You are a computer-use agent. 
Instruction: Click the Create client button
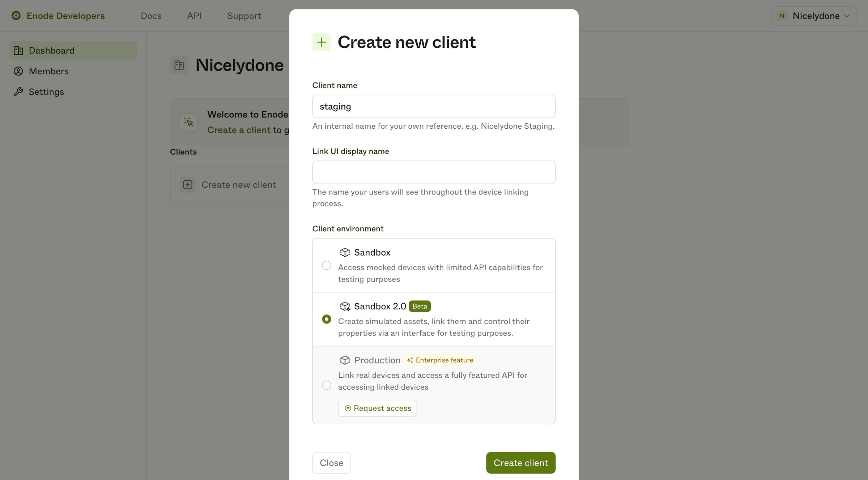[521, 463]
